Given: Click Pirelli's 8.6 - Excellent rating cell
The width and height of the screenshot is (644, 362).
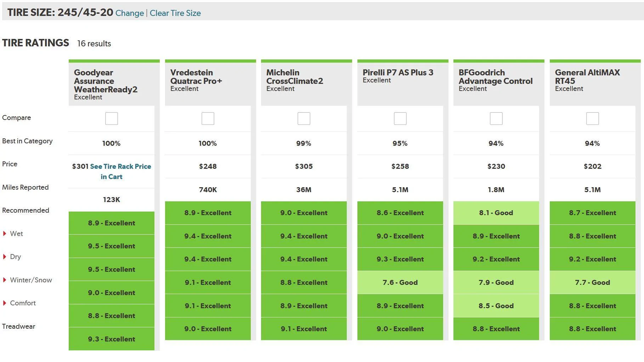Looking at the screenshot, I should (400, 213).
